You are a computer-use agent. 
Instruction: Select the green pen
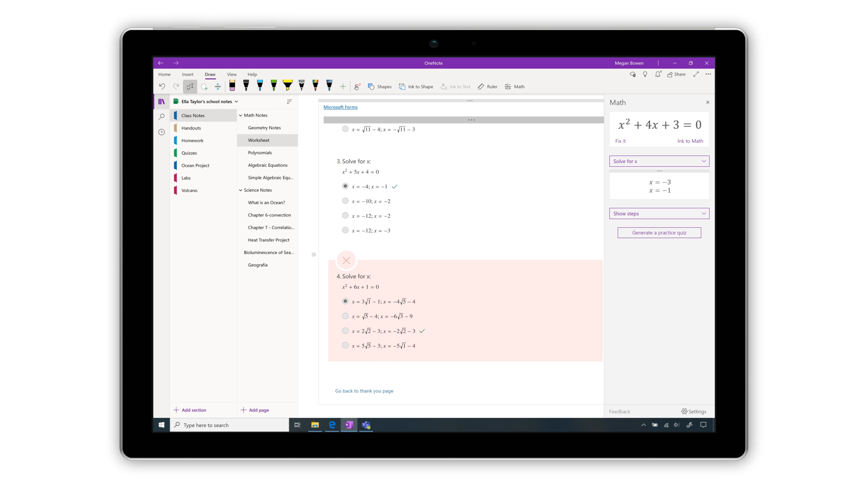pos(274,85)
